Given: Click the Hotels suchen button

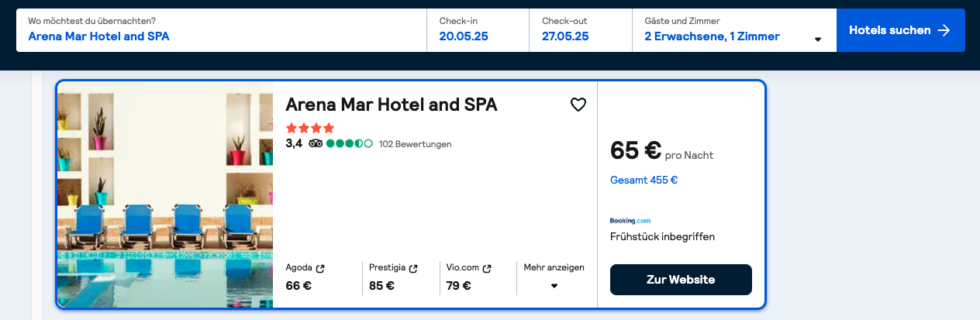Looking at the screenshot, I should 900,30.
